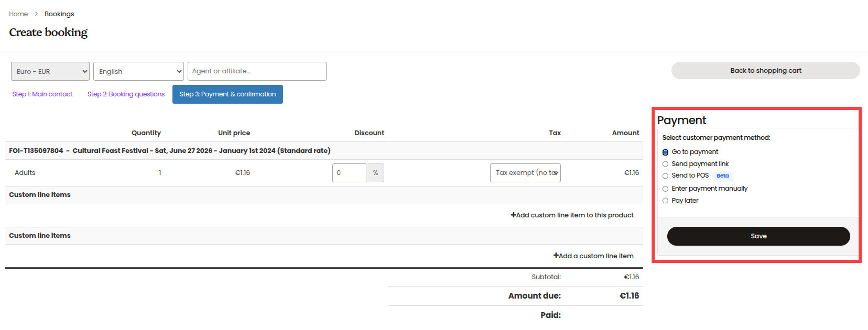Click the Adults discount input field
The image size is (868, 330).
point(349,173)
